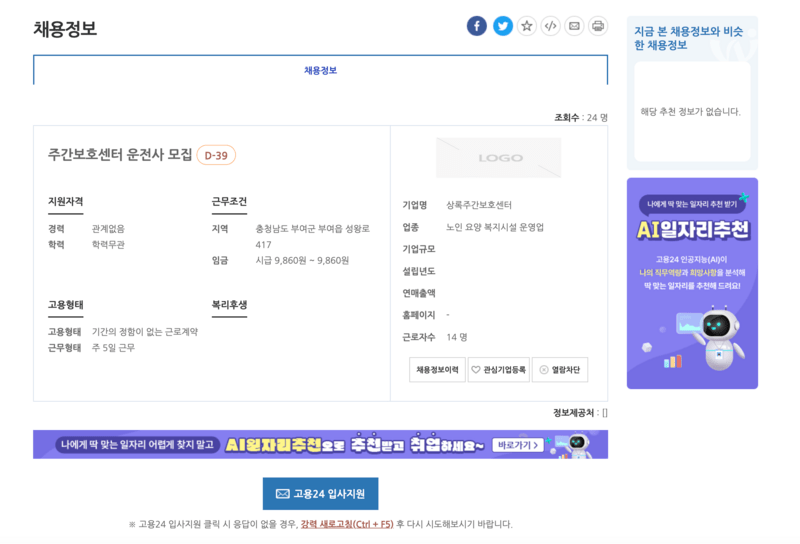800x544 pixels.
Task: Click address 충청남도 부여군 부여읍 성왕로
Action: (x=312, y=229)
